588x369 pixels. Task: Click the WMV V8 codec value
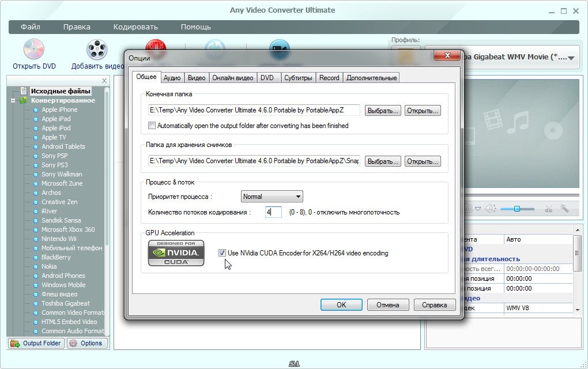tap(538, 308)
